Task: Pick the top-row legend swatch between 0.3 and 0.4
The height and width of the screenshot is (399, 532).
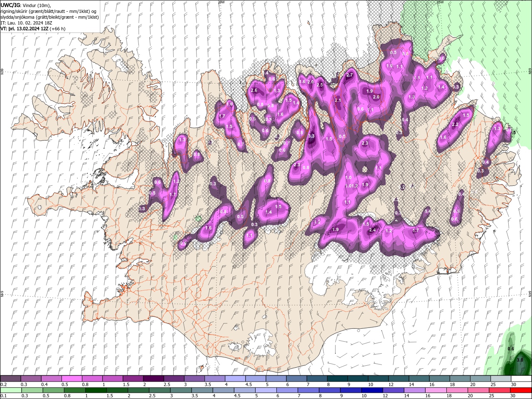Action: pos(31,379)
